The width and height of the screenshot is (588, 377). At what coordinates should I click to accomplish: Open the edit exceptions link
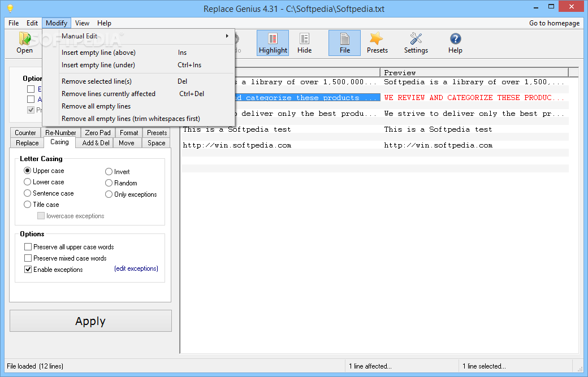point(136,268)
